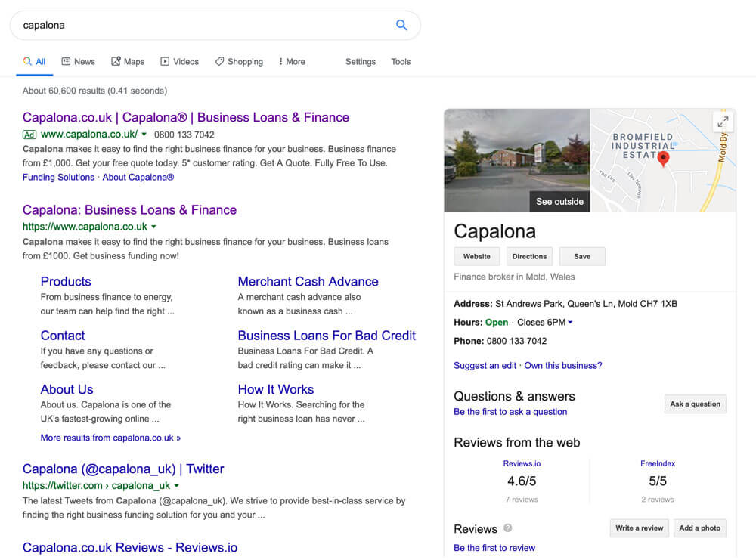Switch to the Shopping tab
This screenshot has width=756, height=560.
239,62
